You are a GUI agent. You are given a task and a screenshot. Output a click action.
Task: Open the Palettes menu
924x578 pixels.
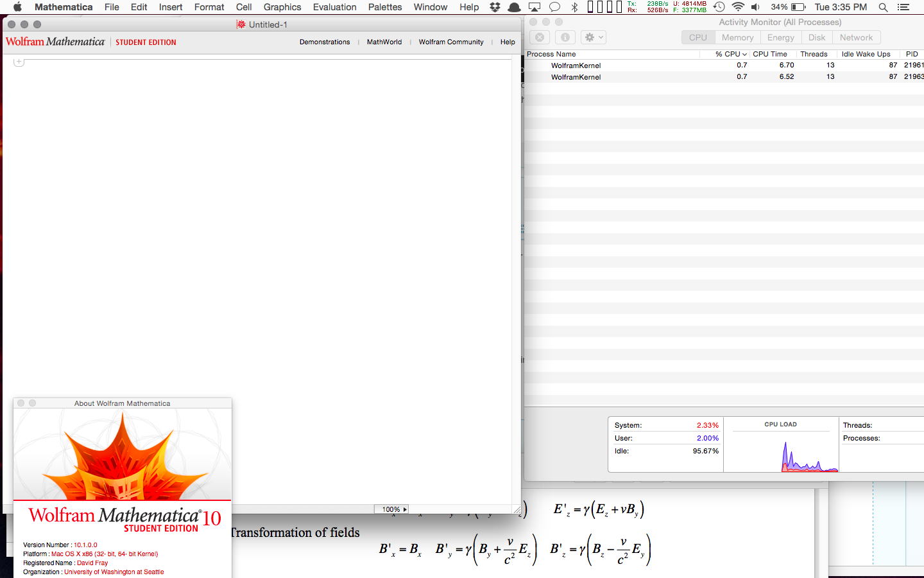pos(385,7)
